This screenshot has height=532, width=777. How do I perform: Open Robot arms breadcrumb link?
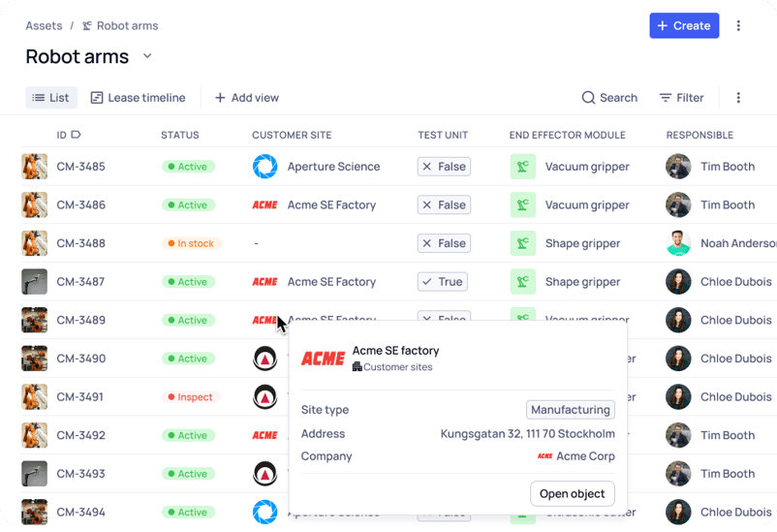click(120, 26)
